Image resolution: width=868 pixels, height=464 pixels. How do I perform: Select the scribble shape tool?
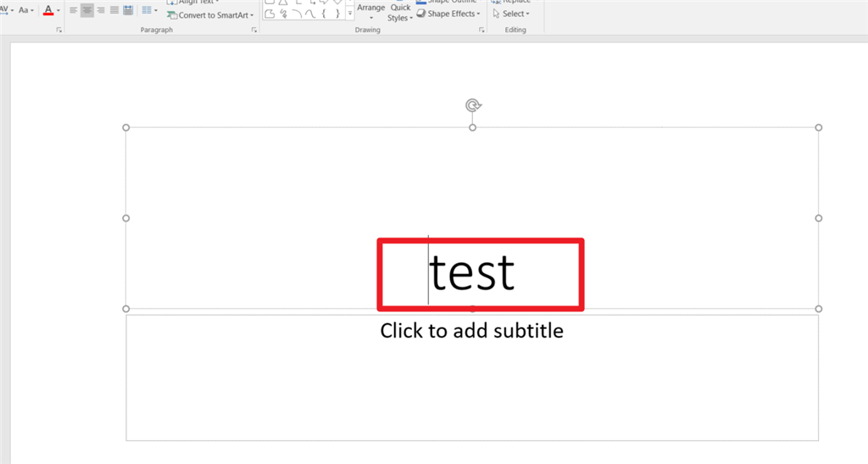click(283, 14)
